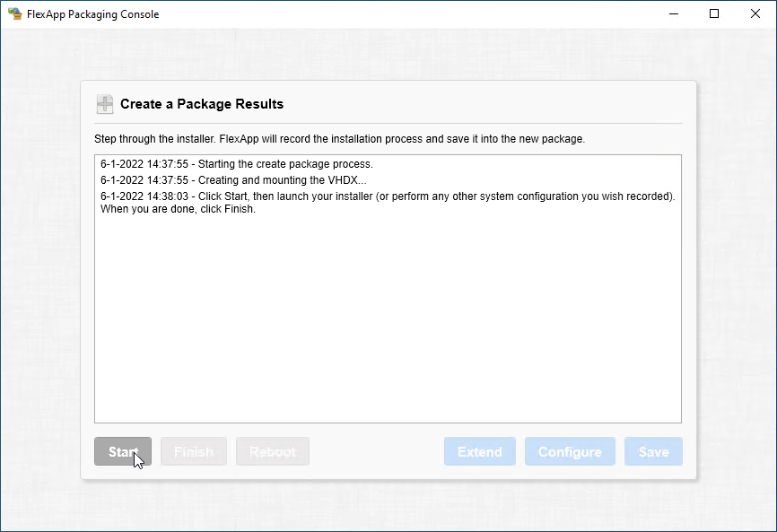Open Configure for the package
Viewport: 777px width, 532px height.
pos(570,451)
